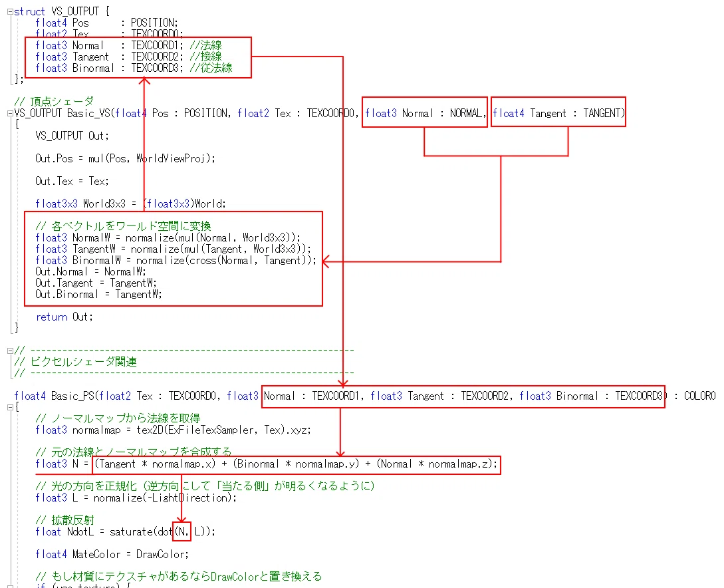Click '(Binormal * normalmap.y)' expression

[296, 464]
